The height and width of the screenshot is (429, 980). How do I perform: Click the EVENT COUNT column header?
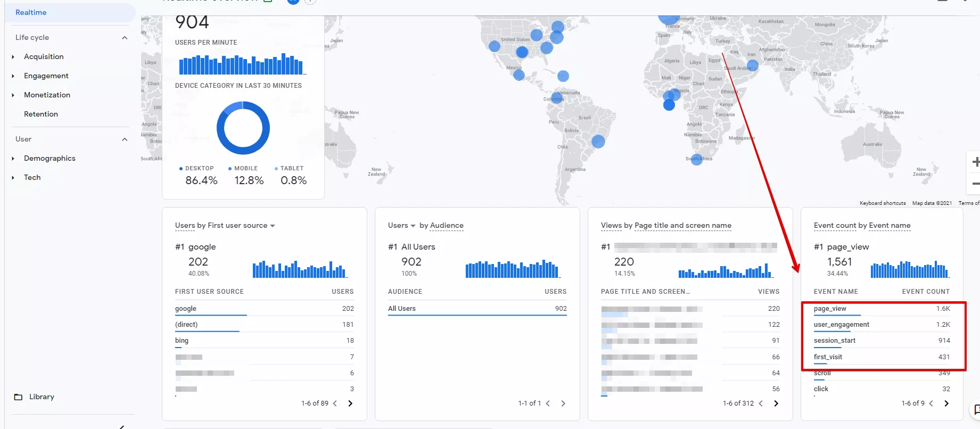926,292
